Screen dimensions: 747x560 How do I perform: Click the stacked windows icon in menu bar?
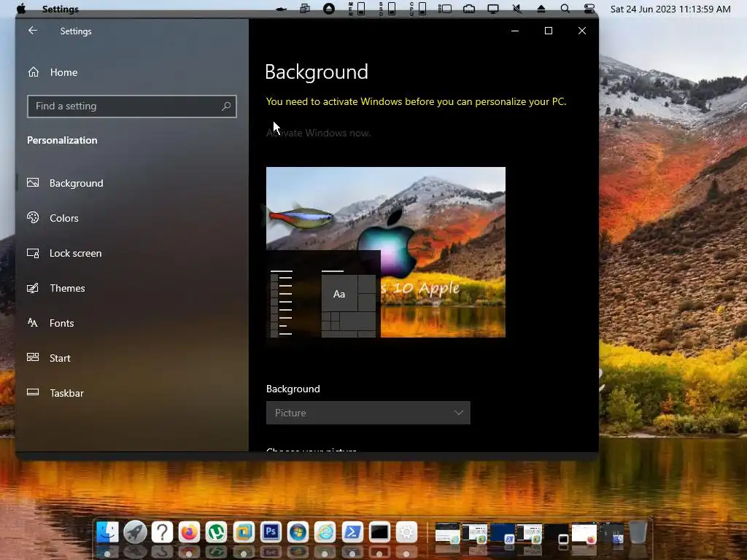coord(305,9)
